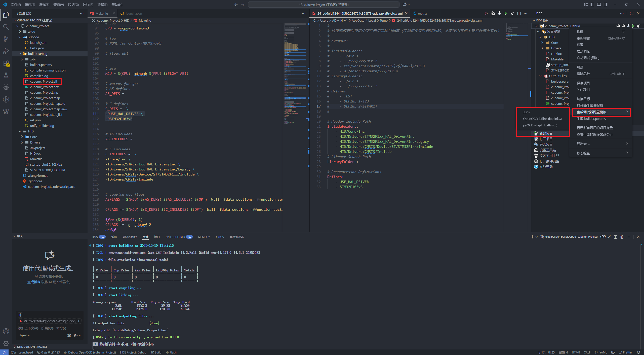The image size is (644, 355).
Task: Expand the KEIL UVISION PROJECT section
Action: [x=32, y=347]
